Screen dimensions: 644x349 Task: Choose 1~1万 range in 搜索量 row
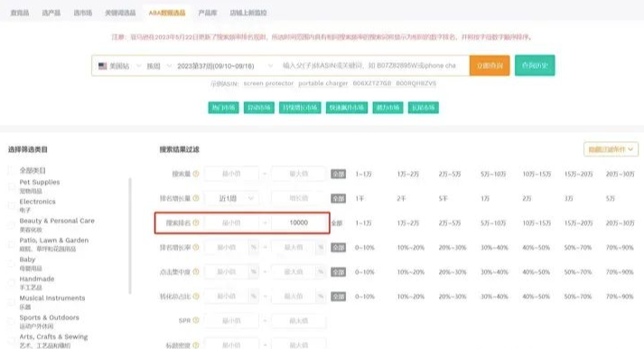pos(363,174)
